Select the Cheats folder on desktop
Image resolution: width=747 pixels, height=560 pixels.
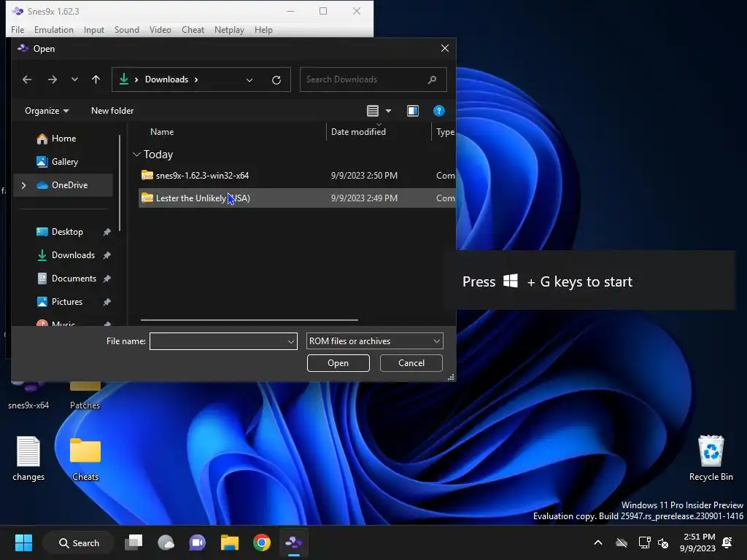85,459
